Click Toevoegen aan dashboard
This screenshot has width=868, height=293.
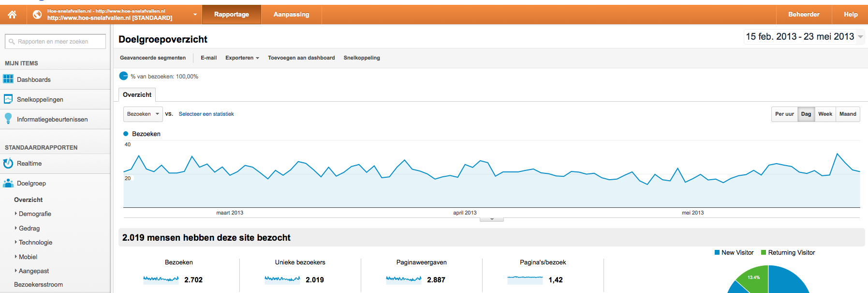click(301, 58)
